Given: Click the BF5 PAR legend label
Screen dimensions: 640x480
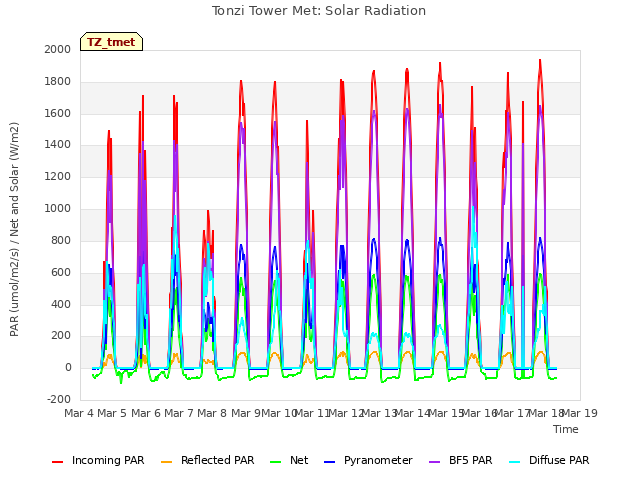Looking at the screenshot, I should tap(471, 460).
